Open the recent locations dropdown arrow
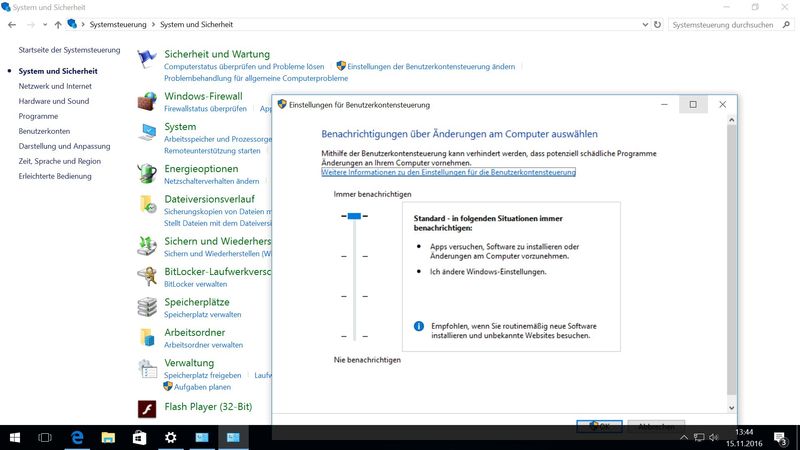The image size is (800, 450). (43, 22)
